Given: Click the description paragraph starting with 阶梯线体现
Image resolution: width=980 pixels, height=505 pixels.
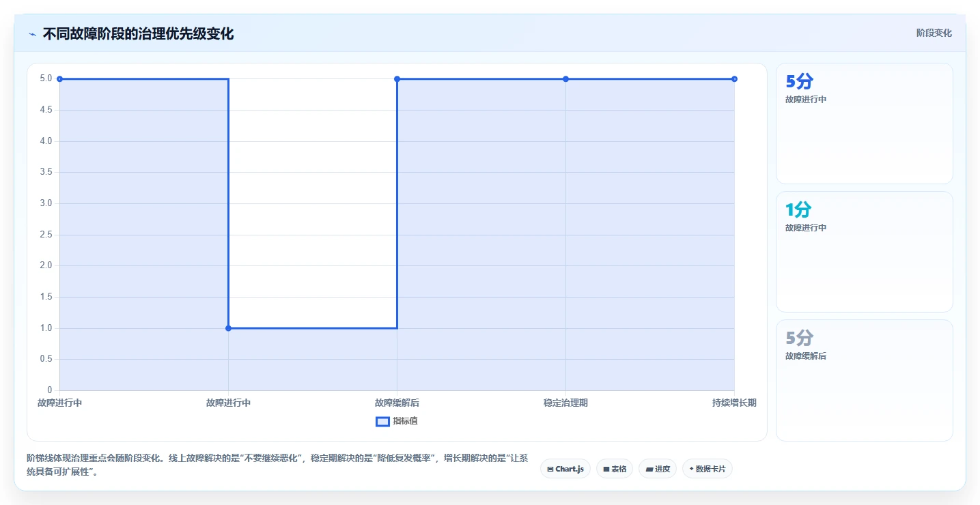Looking at the screenshot, I should [x=277, y=465].
